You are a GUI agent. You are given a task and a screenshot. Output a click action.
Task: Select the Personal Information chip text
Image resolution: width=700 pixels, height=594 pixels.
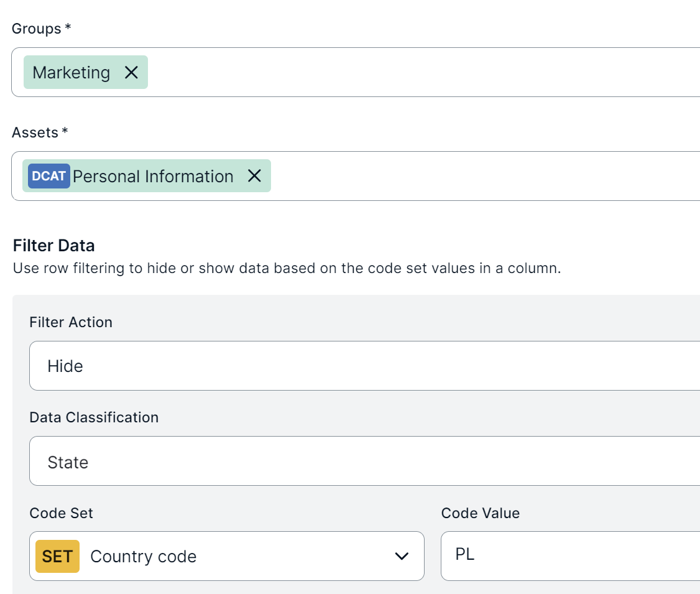(153, 176)
